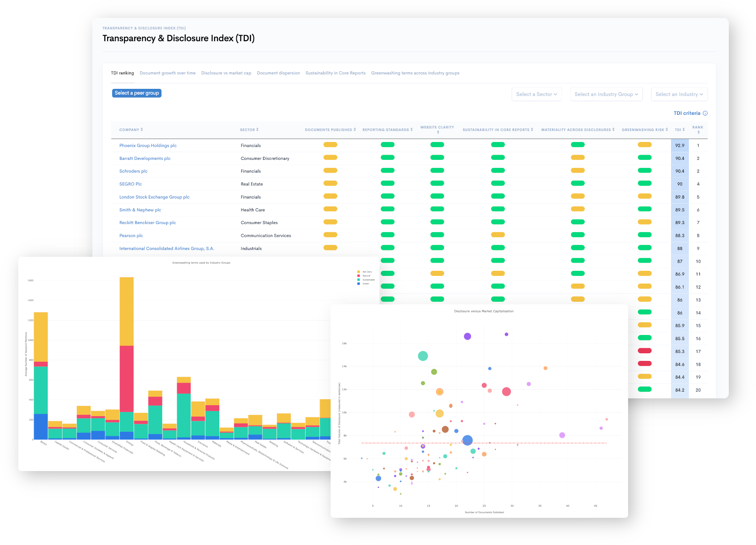756x545 pixels.
Task: Sort by Sector column arrows
Action: coord(258,130)
